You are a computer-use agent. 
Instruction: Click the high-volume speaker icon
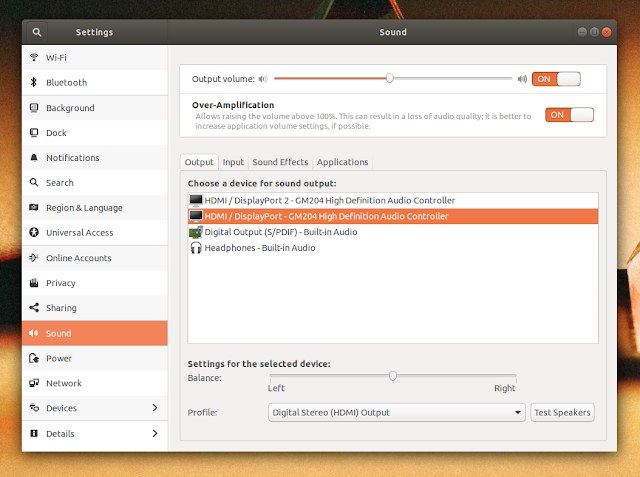pyautogui.click(x=522, y=79)
